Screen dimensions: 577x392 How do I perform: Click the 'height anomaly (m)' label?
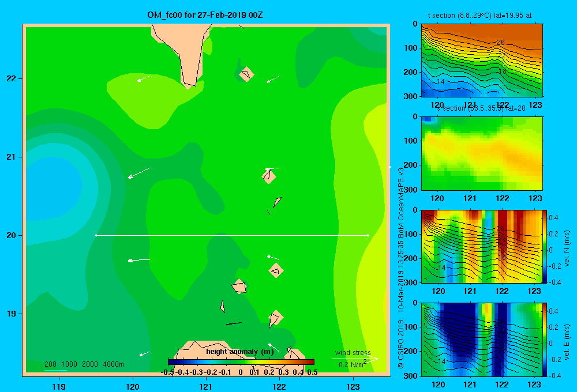[240, 352]
